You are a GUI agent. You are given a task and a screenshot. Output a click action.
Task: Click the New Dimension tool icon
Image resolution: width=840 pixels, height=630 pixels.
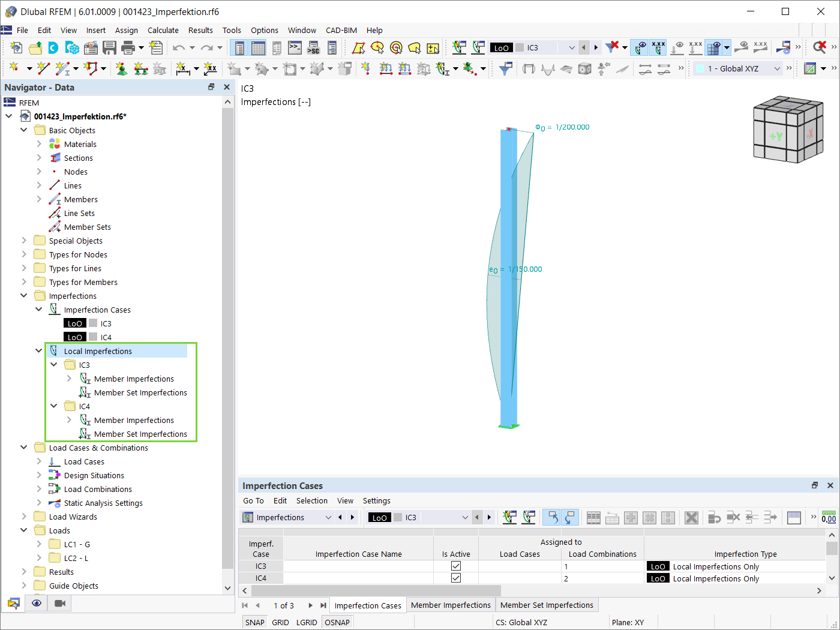click(183, 68)
